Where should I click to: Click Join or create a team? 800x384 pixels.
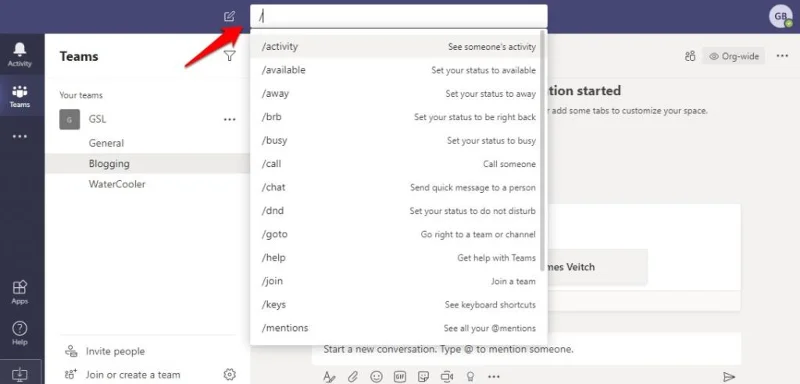click(x=133, y=374)
